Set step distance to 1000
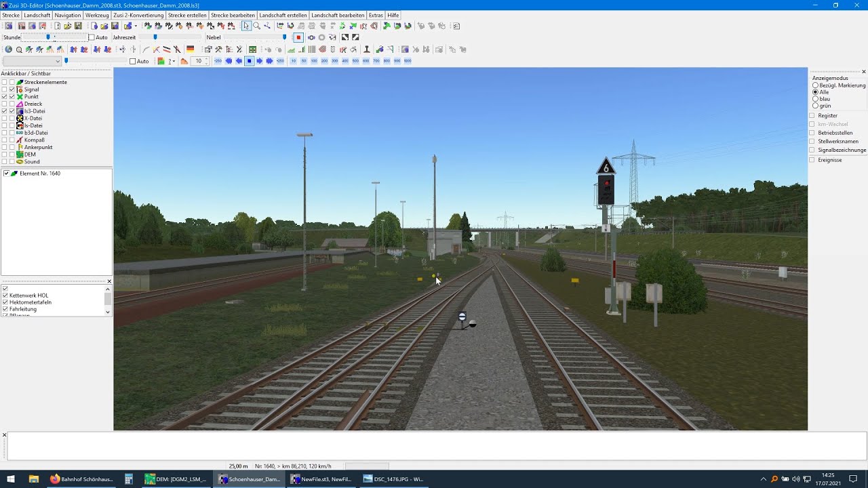The height and width of the screenshot is (488, 868). click(408, 61)
